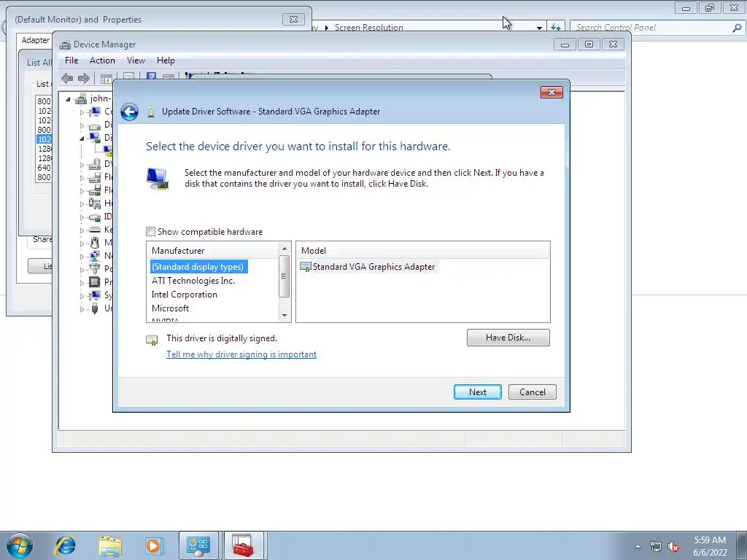747x560 pixels.
Task: Show hidden tray icons arrow
Action: coord(638,547)
